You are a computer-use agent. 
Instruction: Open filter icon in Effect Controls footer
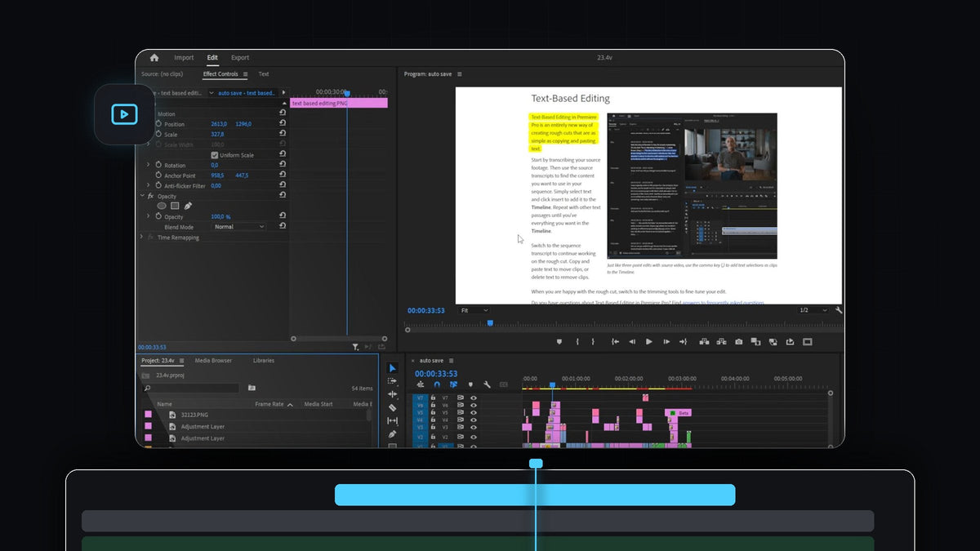coord(355,347)
